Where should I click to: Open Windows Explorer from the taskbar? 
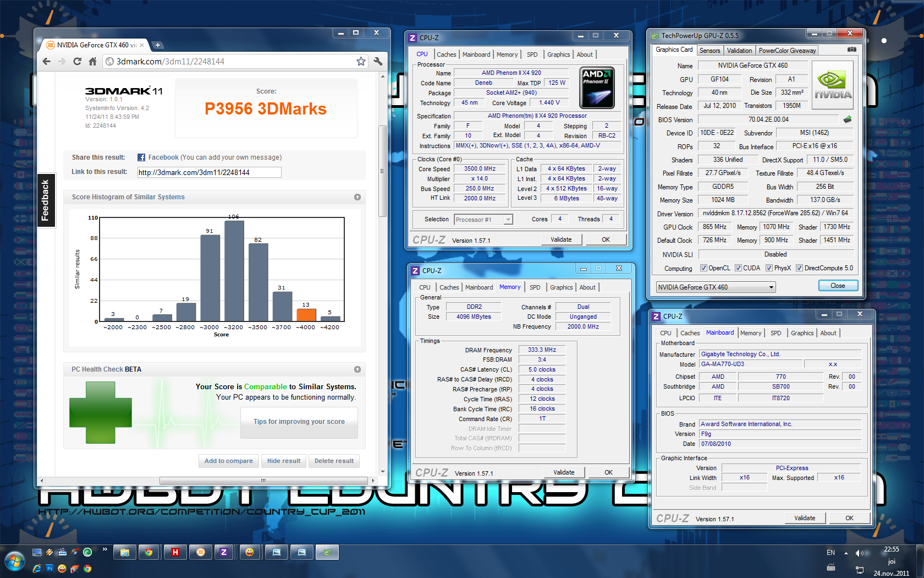[125, 552]
